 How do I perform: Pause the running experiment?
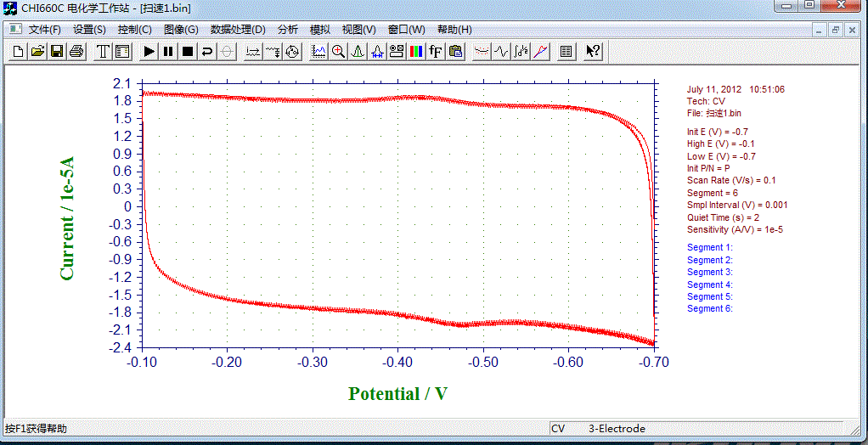coord(168,52)
